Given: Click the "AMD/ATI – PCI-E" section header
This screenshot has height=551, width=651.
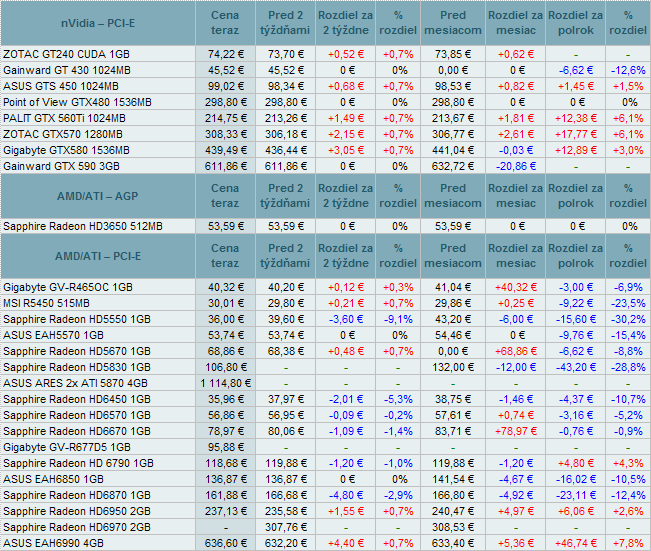Looking at the screenshot, I should click(98, 256).
